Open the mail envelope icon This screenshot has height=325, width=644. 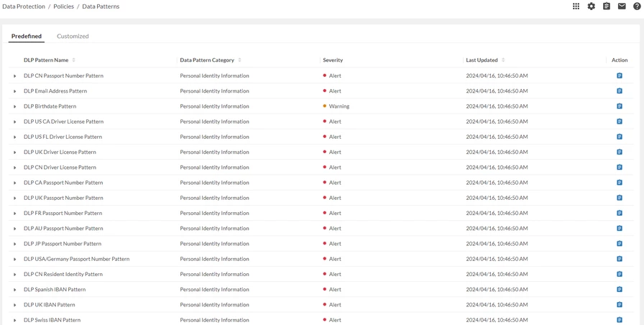coord(622,6)
